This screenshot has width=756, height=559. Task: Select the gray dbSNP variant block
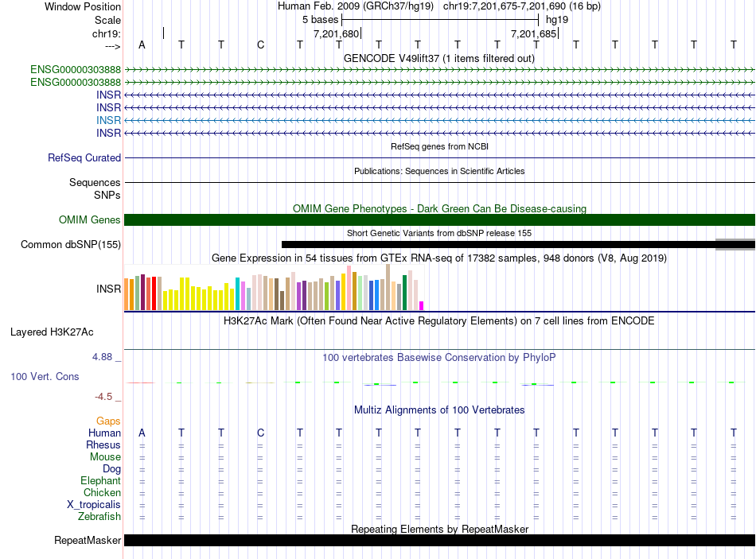point(735,244)
